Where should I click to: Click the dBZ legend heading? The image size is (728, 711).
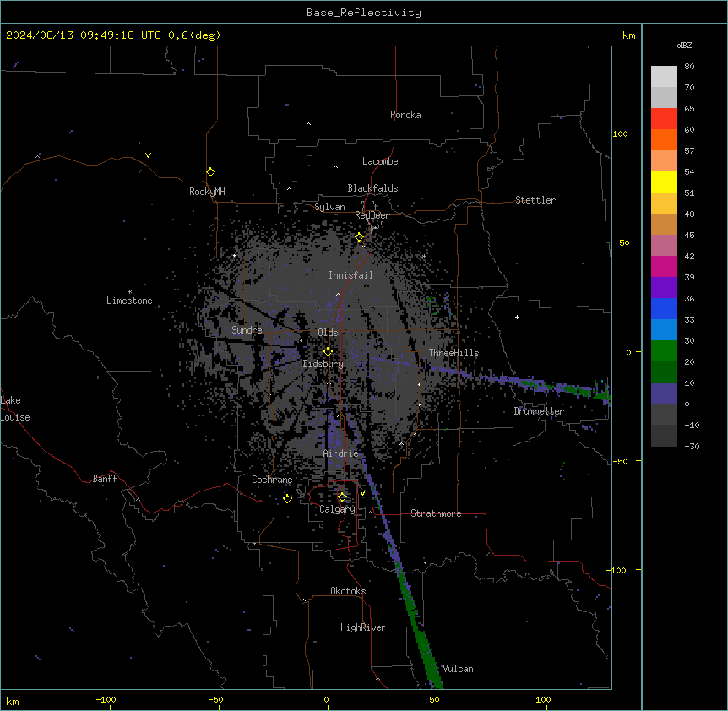click(684, 45)
